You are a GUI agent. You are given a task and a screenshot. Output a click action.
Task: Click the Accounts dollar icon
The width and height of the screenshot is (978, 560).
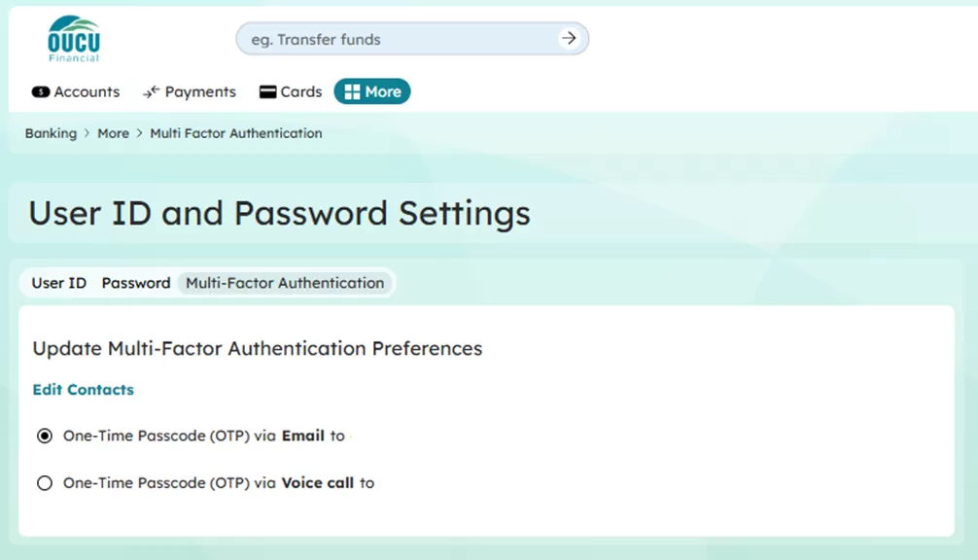pyautogui.click(x=41, y=92)
